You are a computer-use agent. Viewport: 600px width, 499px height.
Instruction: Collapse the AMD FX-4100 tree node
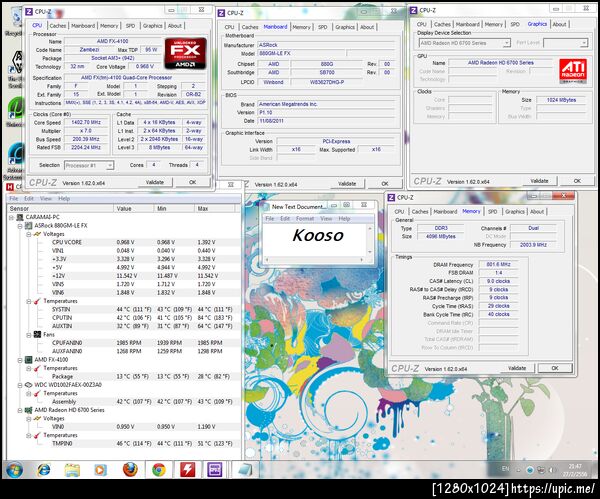[20, 360]
